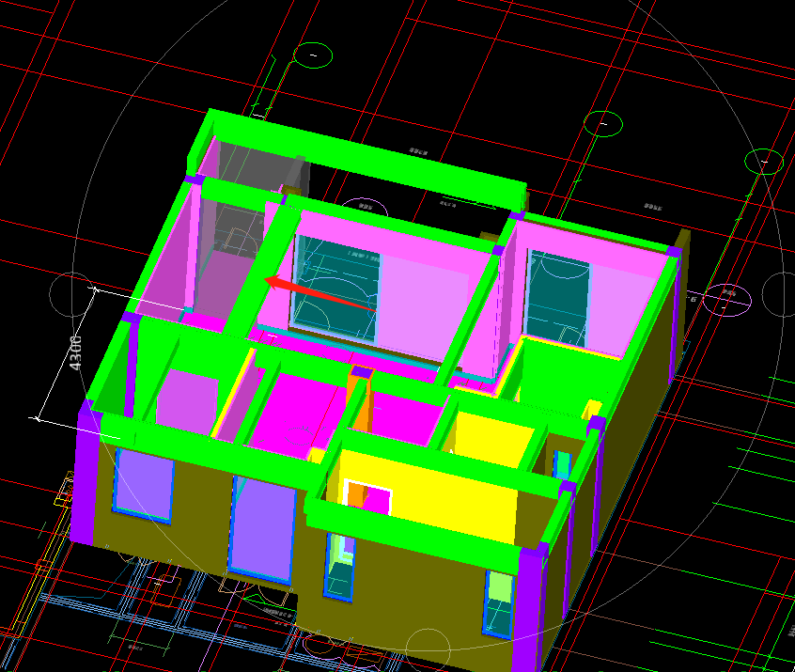Pick the leftmost purple window on front wall
The height and width of the screenshot is (672, 795).
pos(144,485)
